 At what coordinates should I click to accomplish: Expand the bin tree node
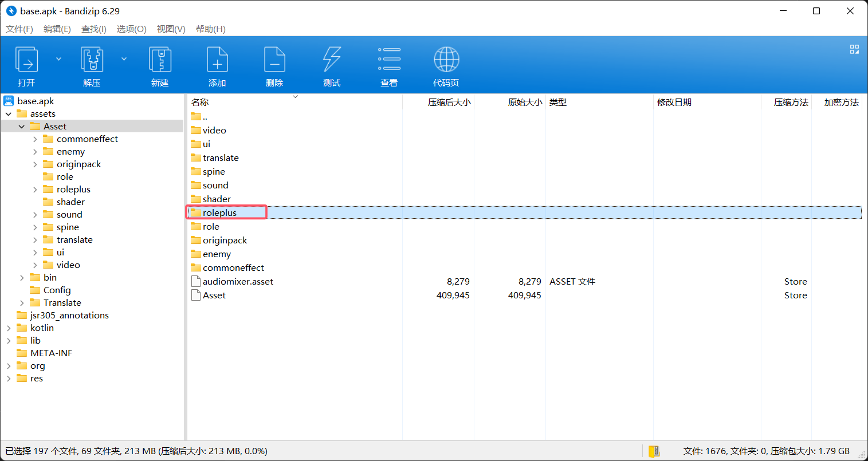click(22, 278)
